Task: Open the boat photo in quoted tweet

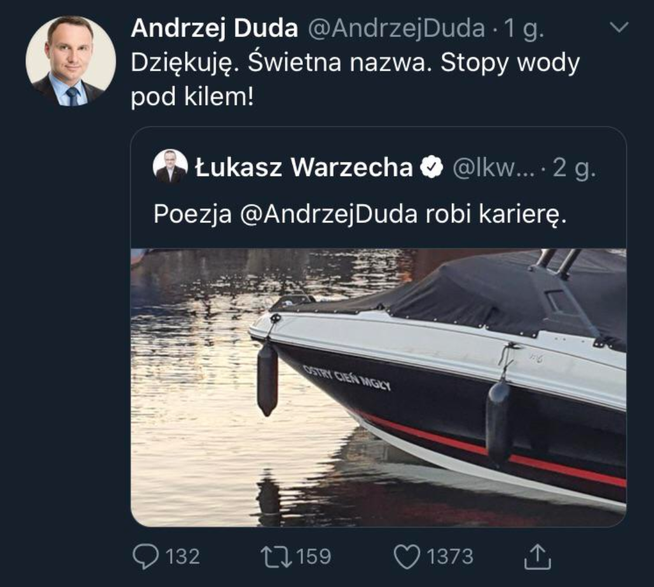Action: point(378,388)
